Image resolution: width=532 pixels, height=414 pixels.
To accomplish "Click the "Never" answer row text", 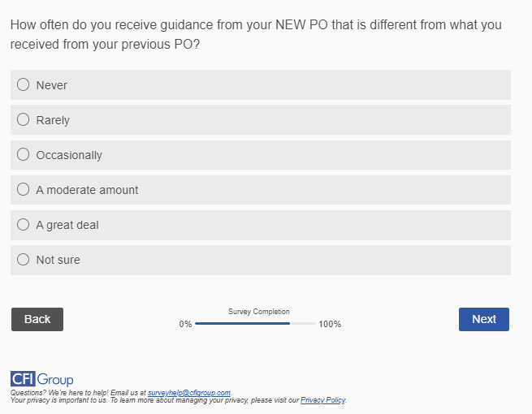I will pyautogui.click(x=52, y=85).
